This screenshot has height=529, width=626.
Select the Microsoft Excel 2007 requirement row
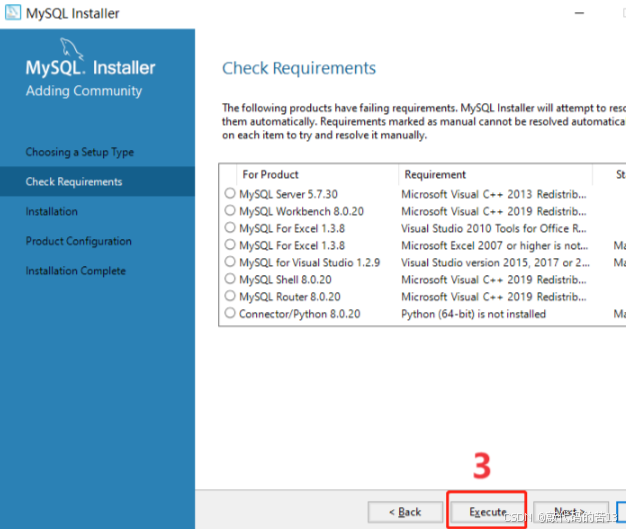[422, 246]
